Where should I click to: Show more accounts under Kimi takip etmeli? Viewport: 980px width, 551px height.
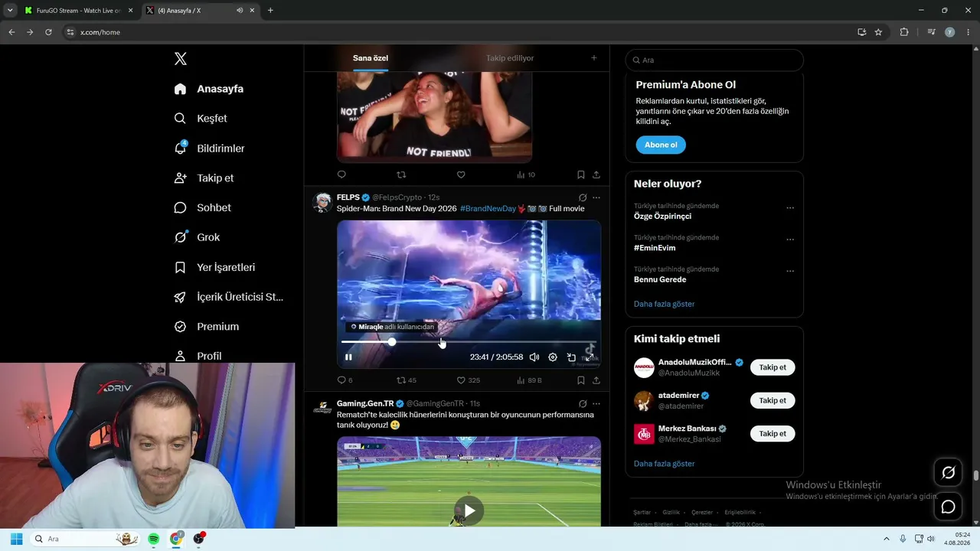664,464
